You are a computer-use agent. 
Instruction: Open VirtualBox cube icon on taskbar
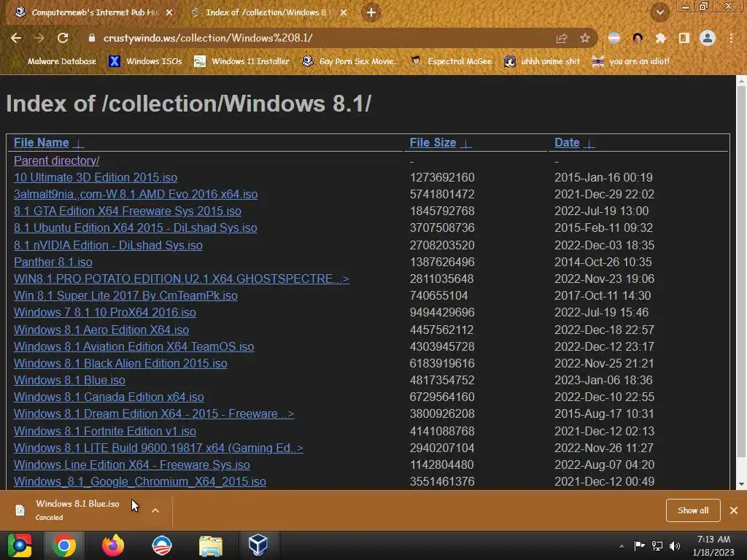(258, 545)
